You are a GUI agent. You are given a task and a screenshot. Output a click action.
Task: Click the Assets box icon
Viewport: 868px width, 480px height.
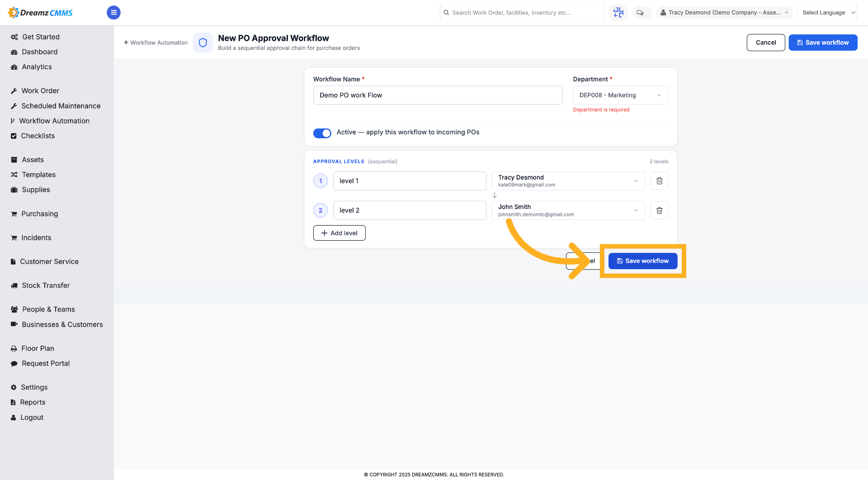coord(14,160)
